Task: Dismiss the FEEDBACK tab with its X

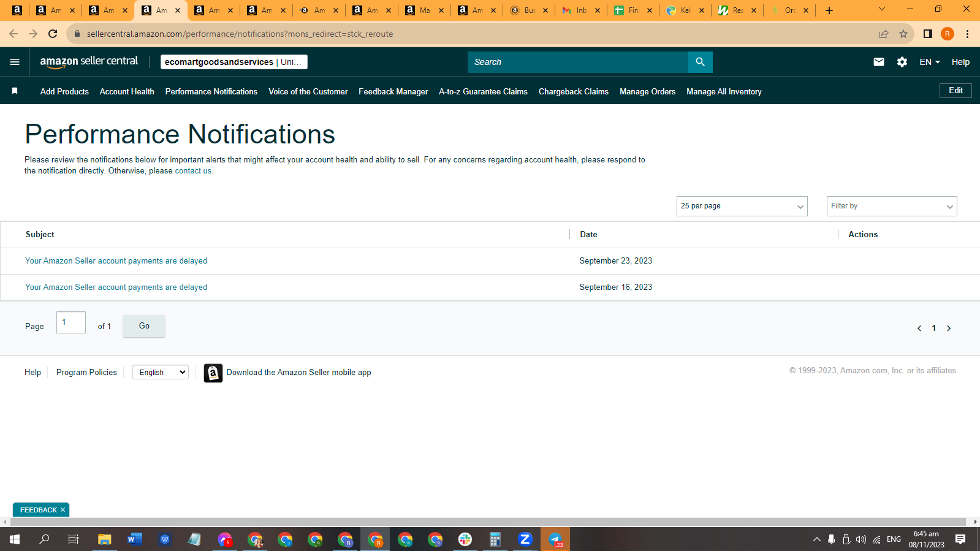Action: click(x=63, y=510)
